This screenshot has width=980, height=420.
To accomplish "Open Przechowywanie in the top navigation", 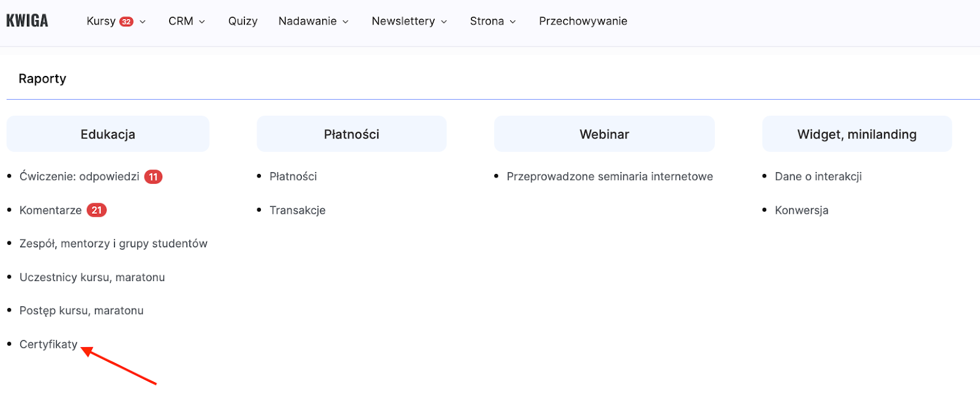I will (x=582, y=21).
